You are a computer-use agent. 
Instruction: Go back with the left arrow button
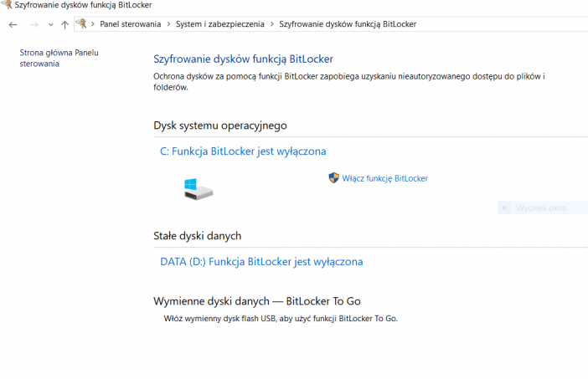13,25
